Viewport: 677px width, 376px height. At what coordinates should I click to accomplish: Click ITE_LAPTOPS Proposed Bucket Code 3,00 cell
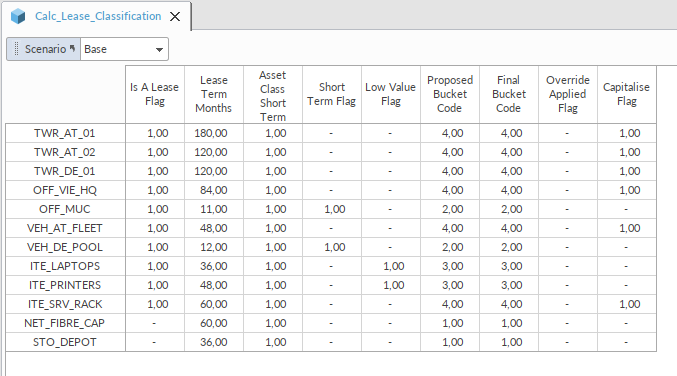(450, 266)
